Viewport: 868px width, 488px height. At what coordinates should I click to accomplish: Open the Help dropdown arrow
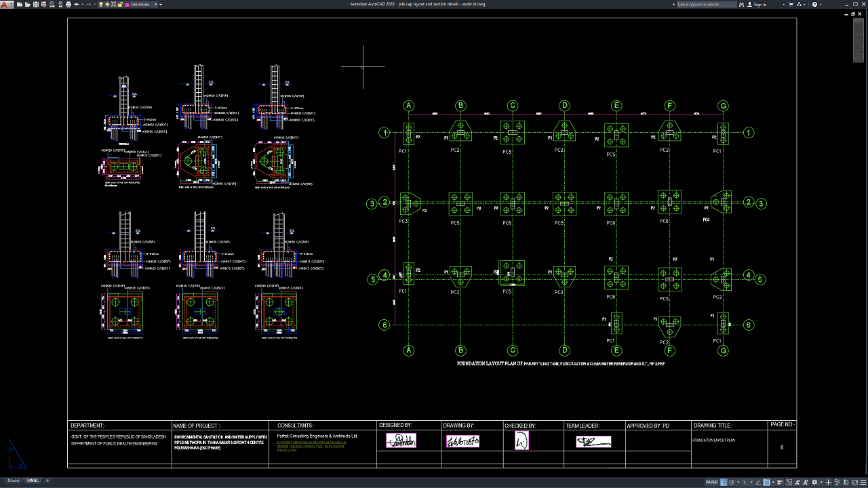821,4
